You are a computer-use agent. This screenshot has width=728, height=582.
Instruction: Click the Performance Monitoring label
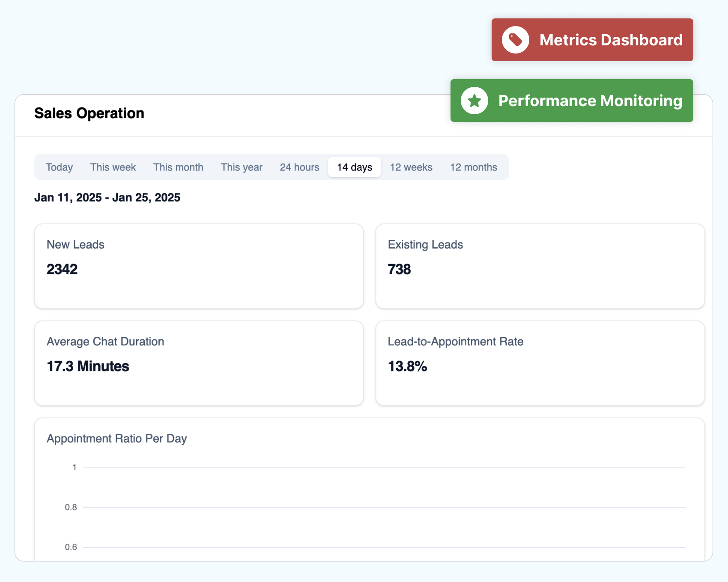[x=591, y=101]
